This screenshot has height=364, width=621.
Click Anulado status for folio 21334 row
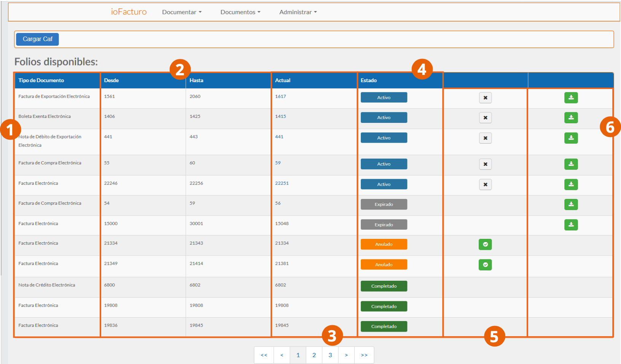[x=384, y=245]
